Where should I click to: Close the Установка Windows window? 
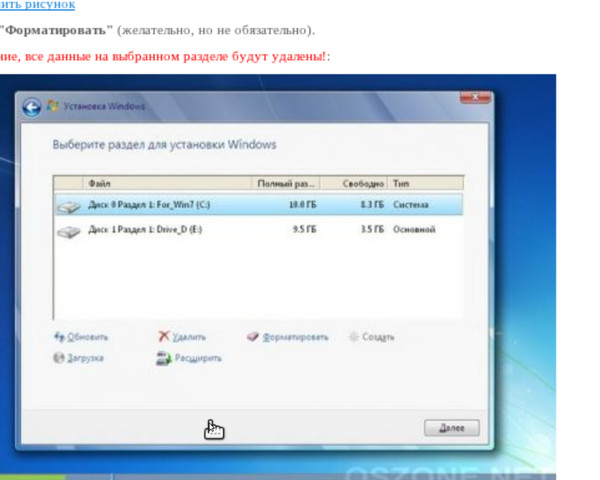[475, 97]
